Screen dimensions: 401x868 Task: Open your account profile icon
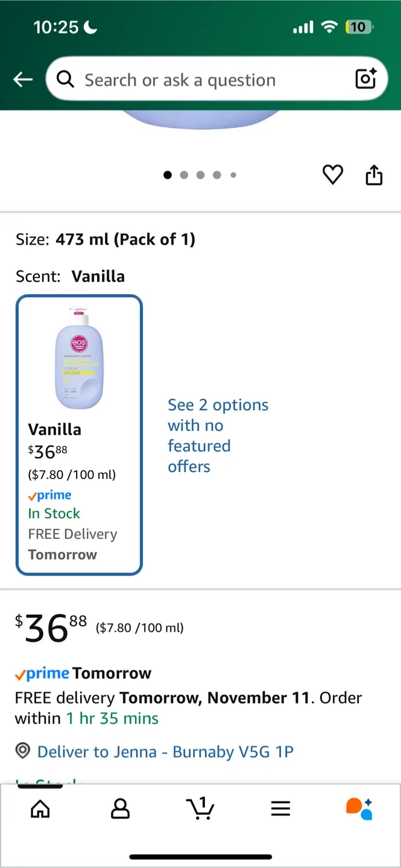(x=120, y=809)
